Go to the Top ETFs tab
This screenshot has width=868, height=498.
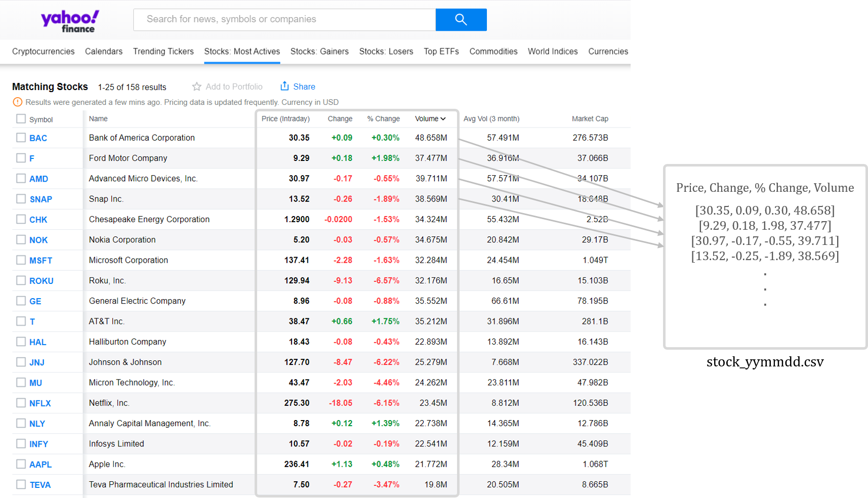pyautogui.click(x=441, y=52)
